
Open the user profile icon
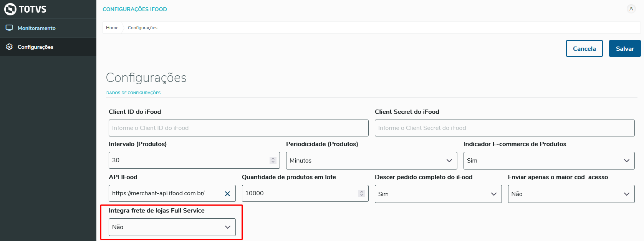tap(631, 9)
